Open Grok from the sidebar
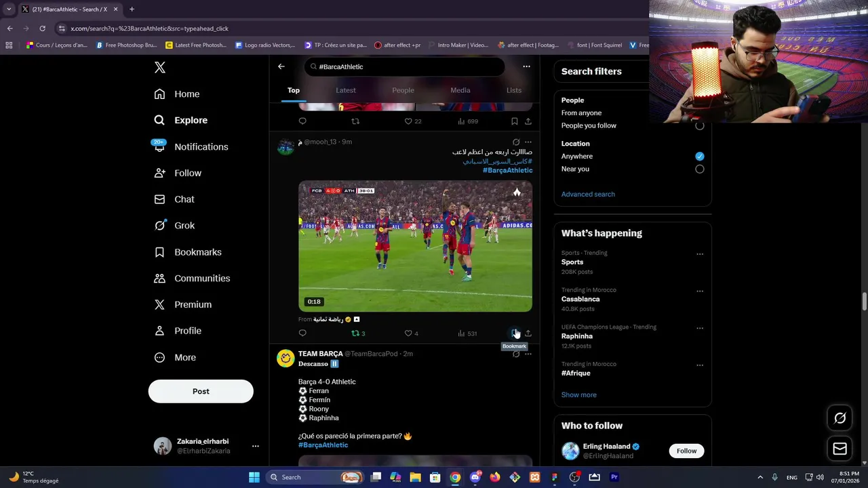This screenshot has width=868, height=488. (x=175, y=226)
